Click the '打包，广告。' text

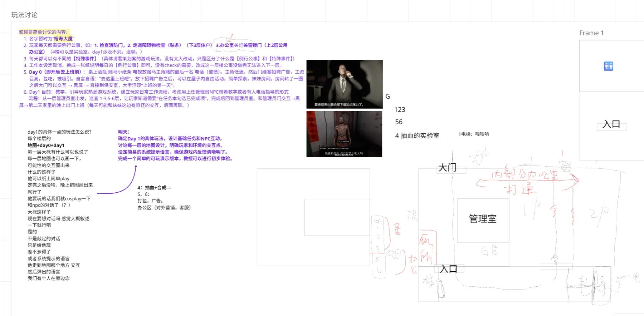coord(150,201)
